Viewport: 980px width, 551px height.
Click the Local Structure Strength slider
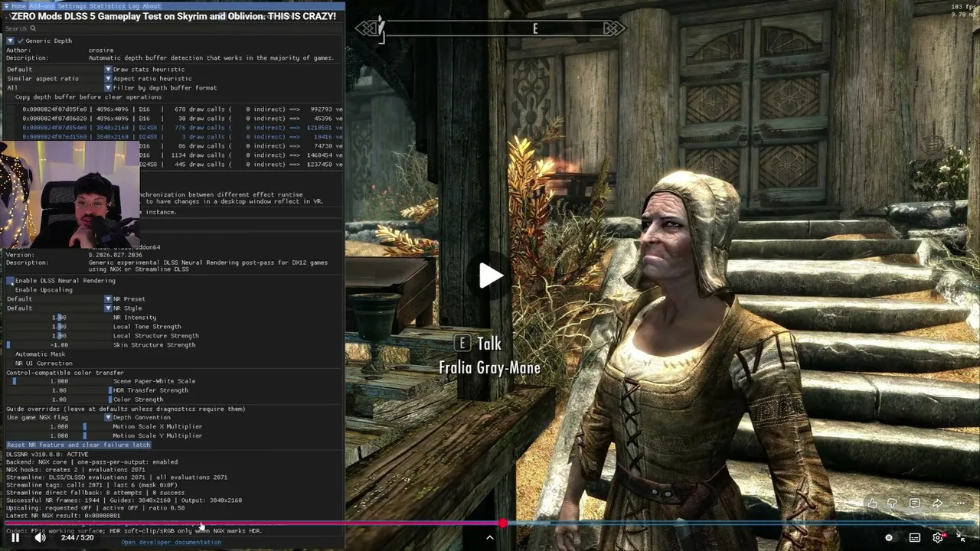pos(58,336)
